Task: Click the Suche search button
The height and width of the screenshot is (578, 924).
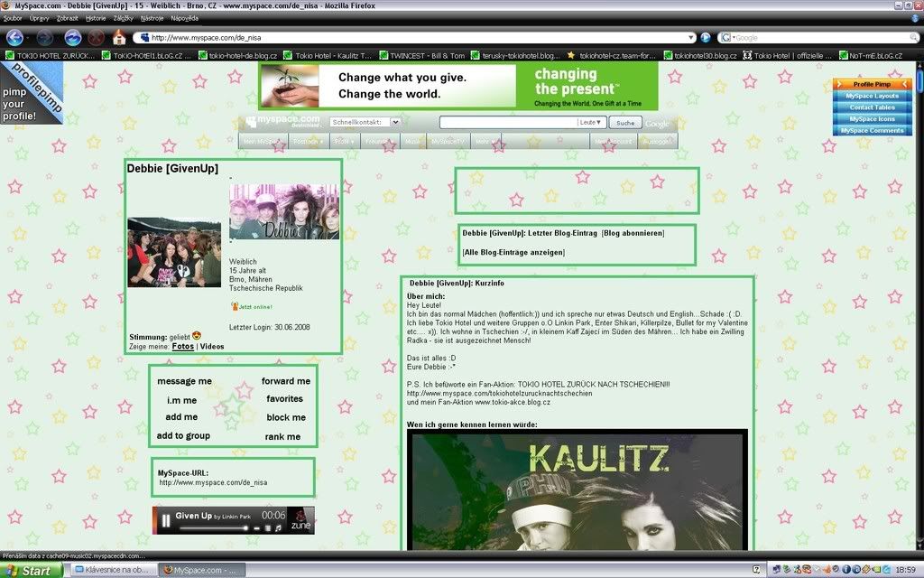Action: (624, 123)
